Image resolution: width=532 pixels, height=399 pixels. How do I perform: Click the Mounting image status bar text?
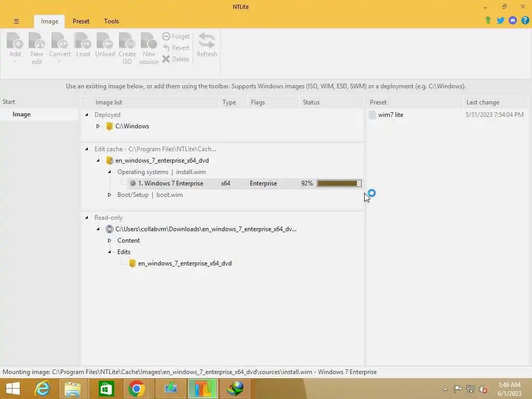189,372
